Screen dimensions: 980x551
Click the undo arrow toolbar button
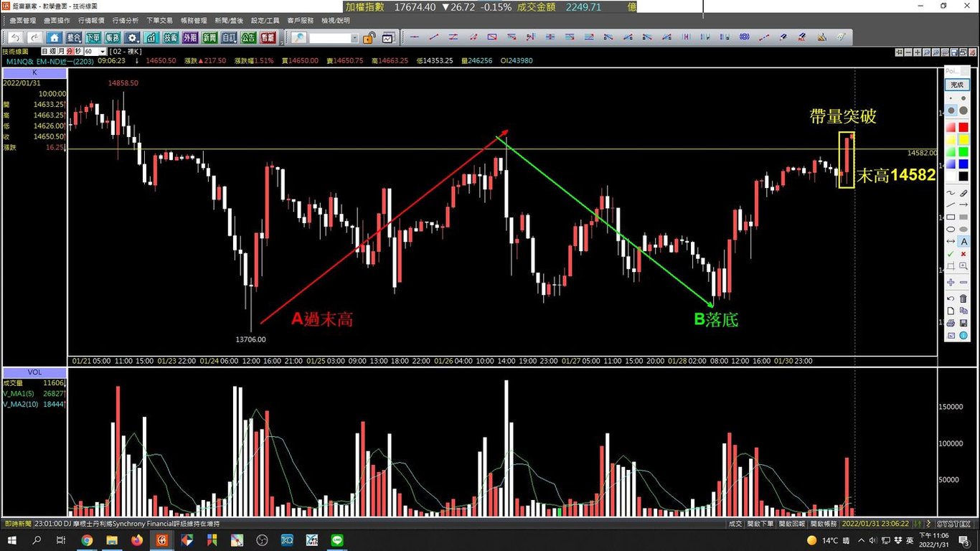pos(17,37)
